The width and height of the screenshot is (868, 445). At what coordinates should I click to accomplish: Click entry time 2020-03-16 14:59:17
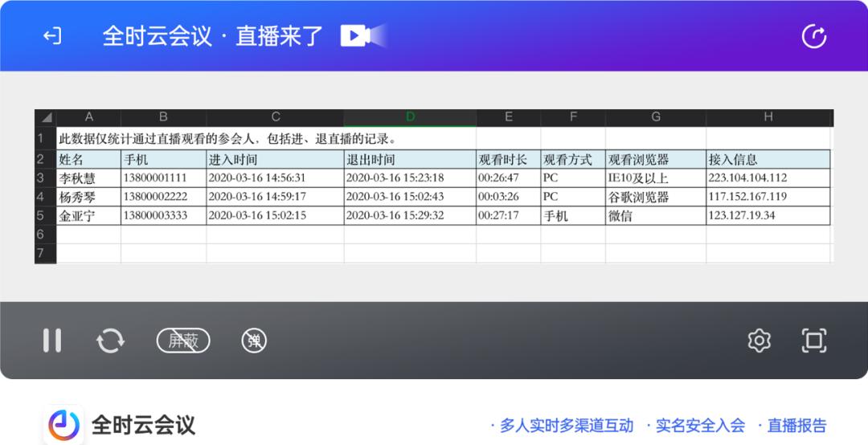275,197
